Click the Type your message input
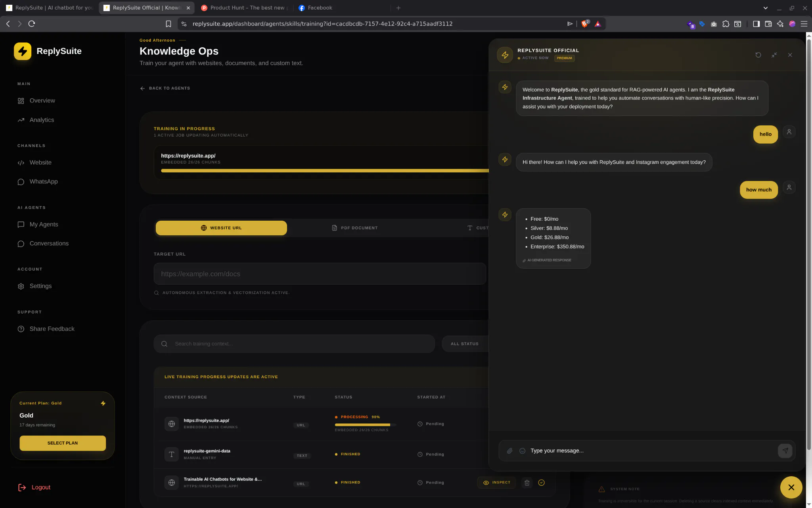This screenshot has height=508, width=812. [x=652, y=451]
